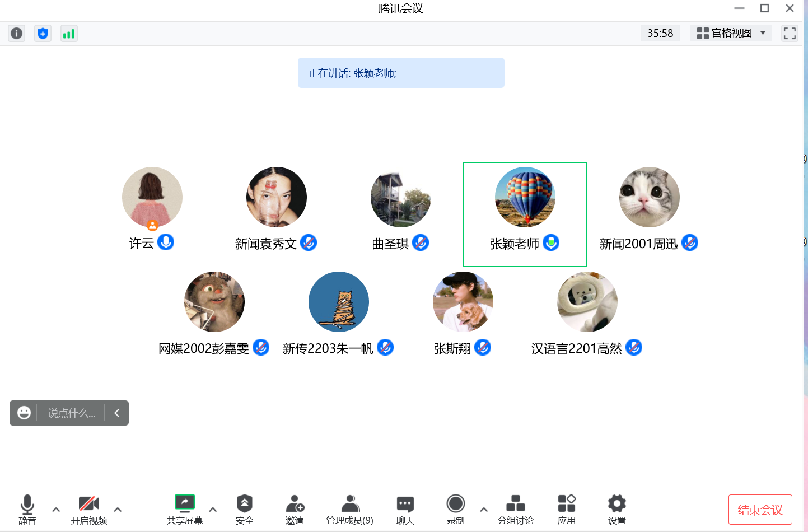808x532 pixels.
Task: Expand the arrow next to 共享屏幕
Action: pyautogui.click(x=213, y=510)
